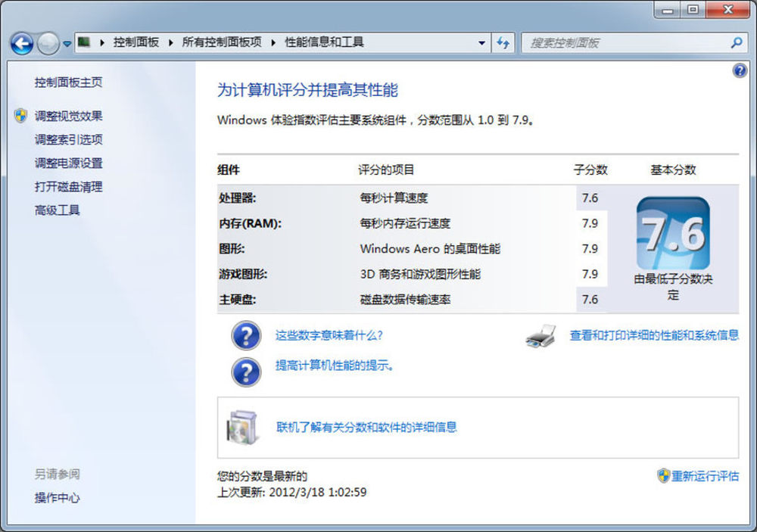
Task: Open help with the blue question icon
Action: pyautogui.click(x=739, y=71)
